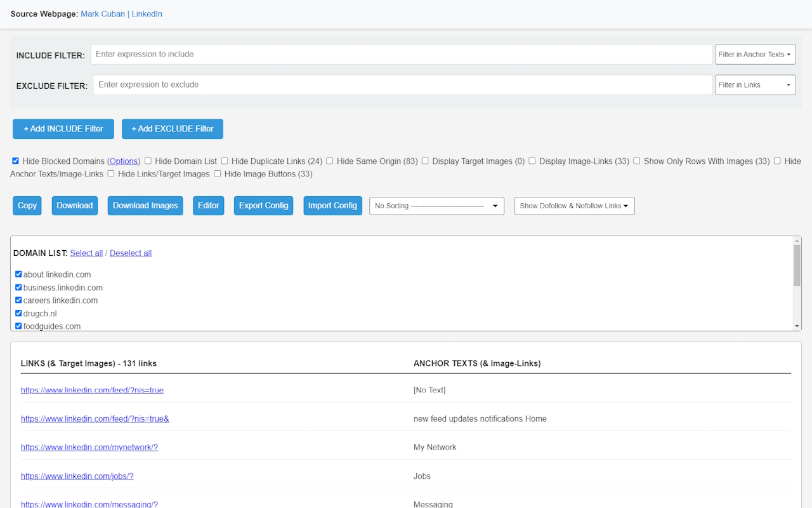Image resolution: width=812 pixels, height=508 pixels.
Task: Uncheck the about.linkedin.com domain checkbox
Action: [18, 274]
